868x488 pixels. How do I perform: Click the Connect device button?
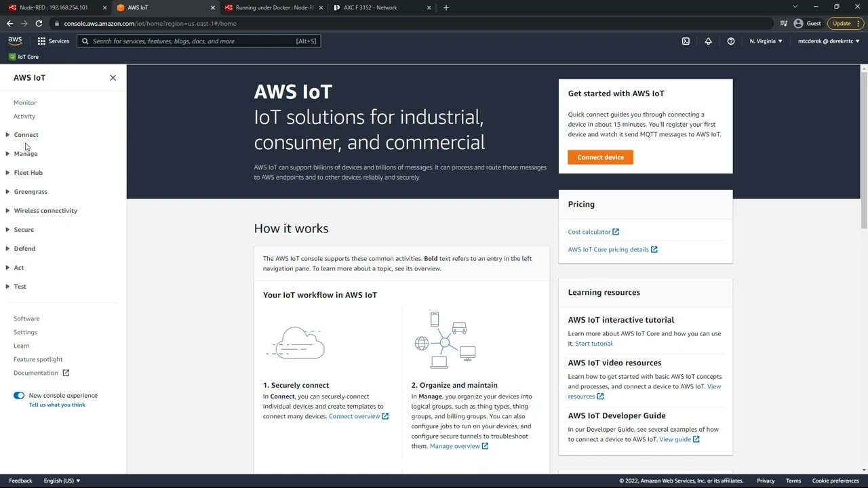[600, 157]
